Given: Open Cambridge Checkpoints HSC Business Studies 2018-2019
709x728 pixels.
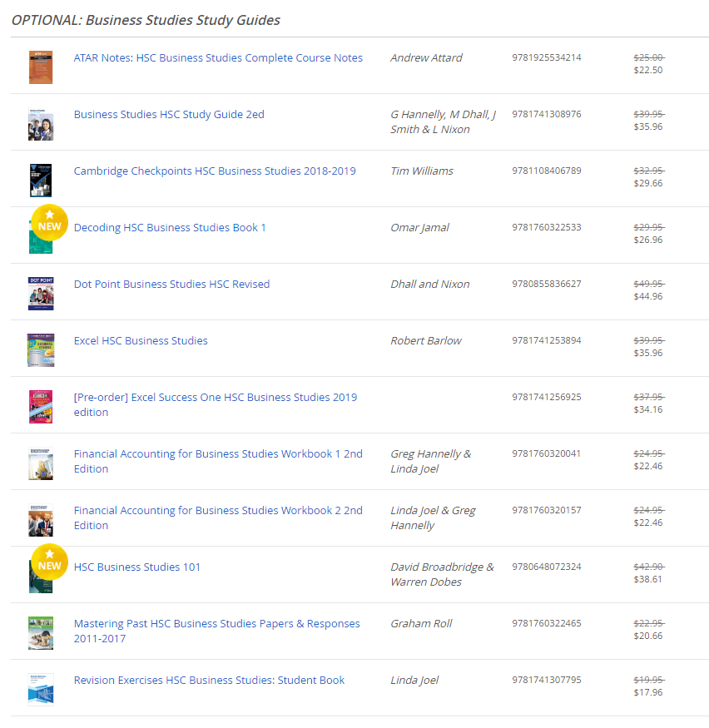Looking at the screenshot, I should (215, 171).
